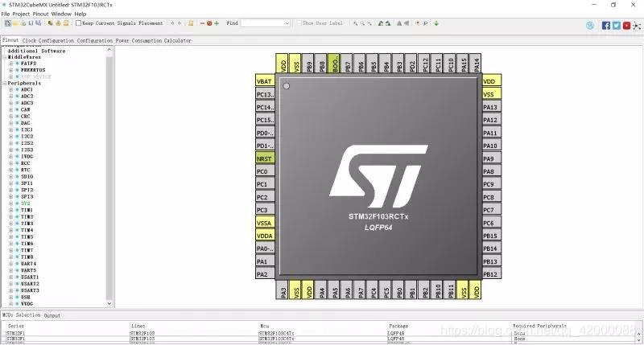The width and height of the screenshot is (644, 345).
Task: Click the first new-project toolbar icon
Action: [8, 23]
